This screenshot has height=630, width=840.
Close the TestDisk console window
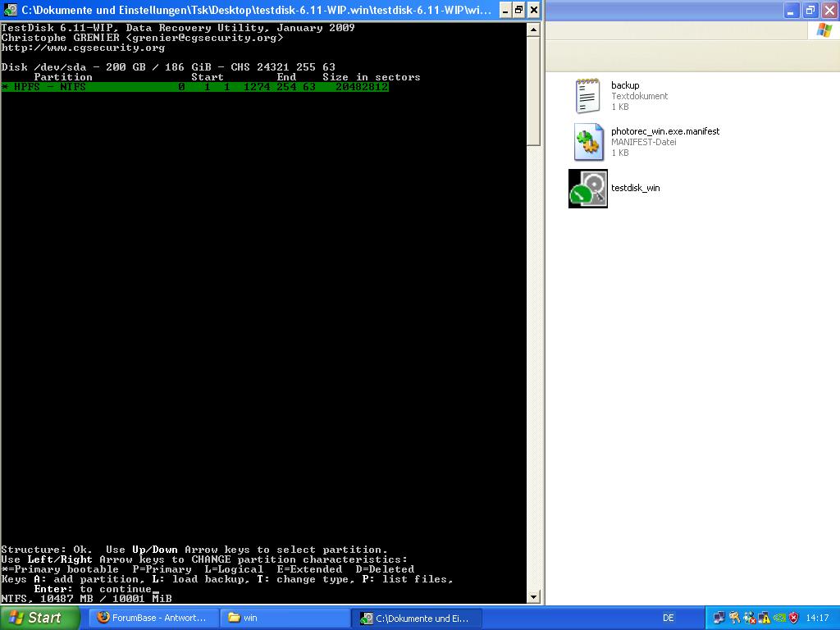pyautogui.click(x=534, y=10)
